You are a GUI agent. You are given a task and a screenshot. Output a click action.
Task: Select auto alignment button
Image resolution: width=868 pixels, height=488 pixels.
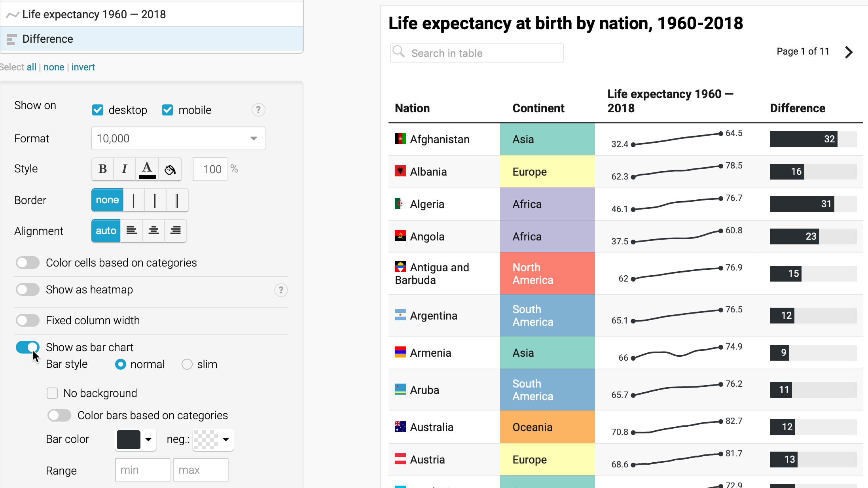click(x=106, y=231)
